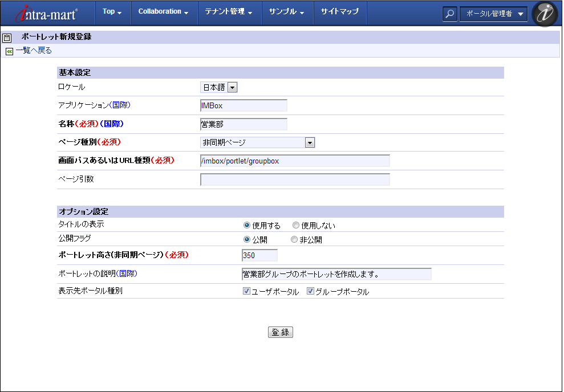
Task: Open the Collaboration menu
Action: pos(163,12)
